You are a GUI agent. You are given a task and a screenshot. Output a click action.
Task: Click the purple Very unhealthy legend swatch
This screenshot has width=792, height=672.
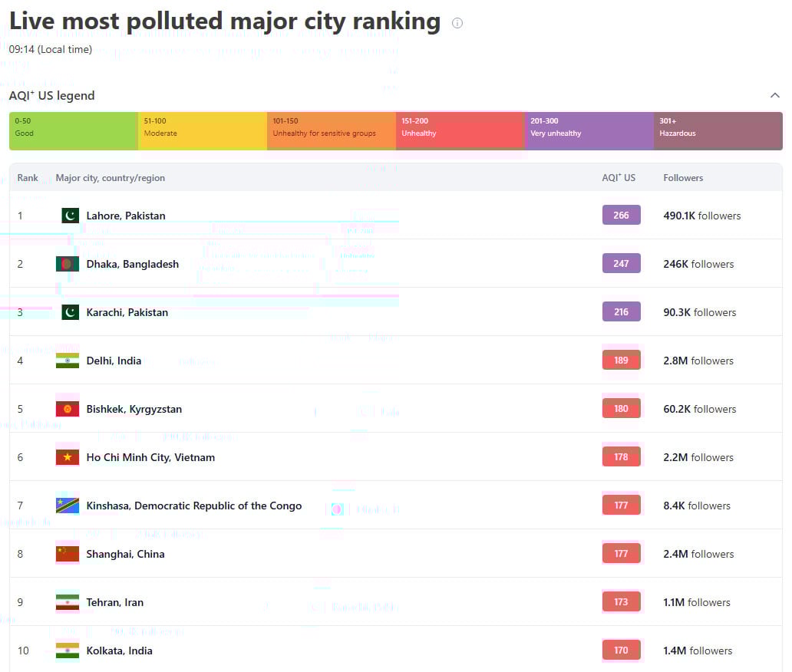(589, 131)
